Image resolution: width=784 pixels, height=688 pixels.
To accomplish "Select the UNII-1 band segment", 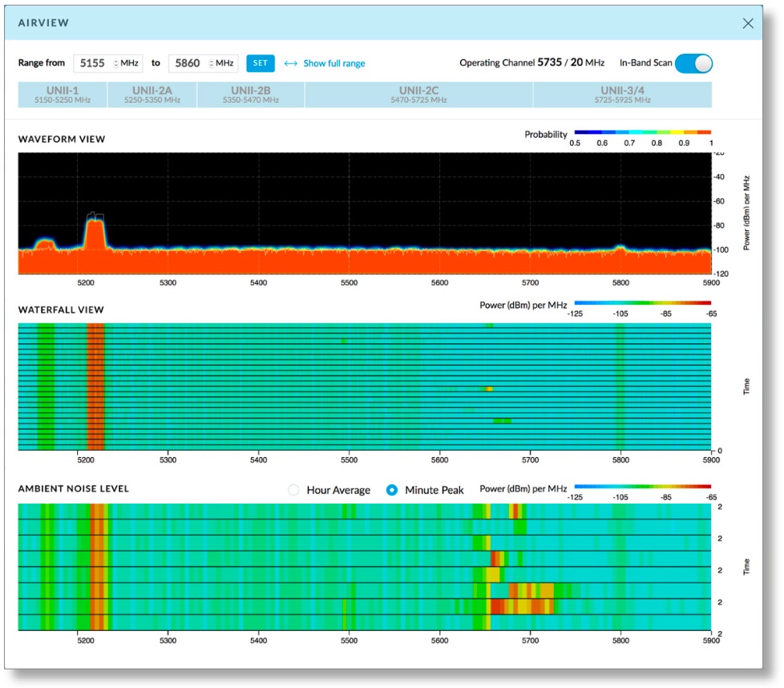I will pos(62,95).
